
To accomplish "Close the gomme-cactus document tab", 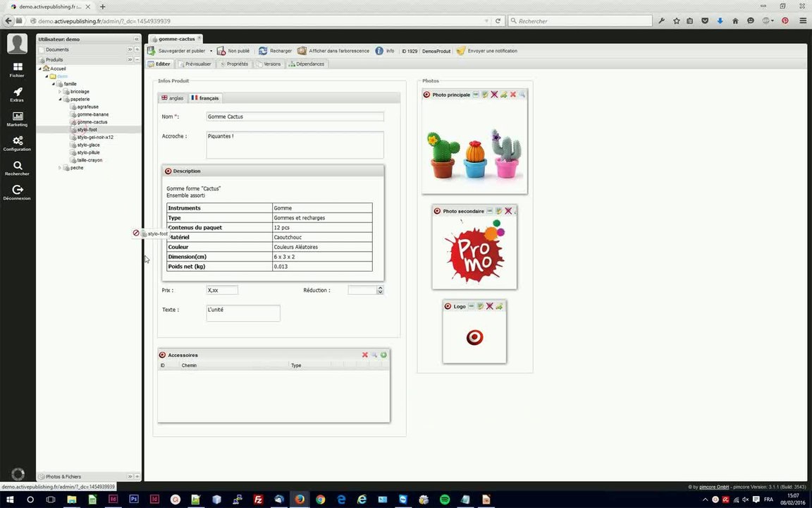I will [x=199, y=38].
